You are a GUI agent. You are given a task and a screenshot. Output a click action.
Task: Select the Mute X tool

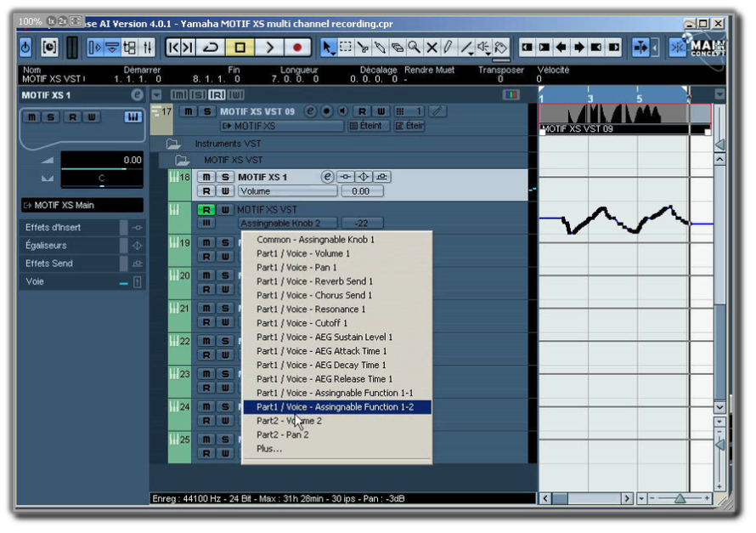[432, 48]
